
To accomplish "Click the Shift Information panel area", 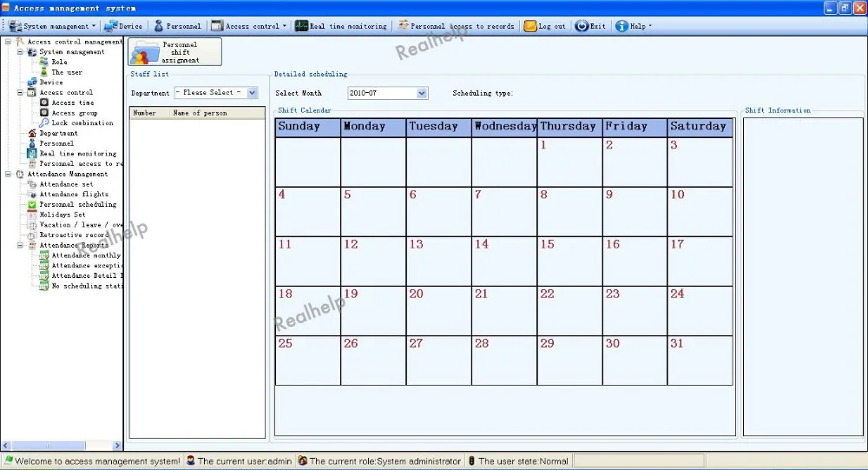I will pos(803,276).
